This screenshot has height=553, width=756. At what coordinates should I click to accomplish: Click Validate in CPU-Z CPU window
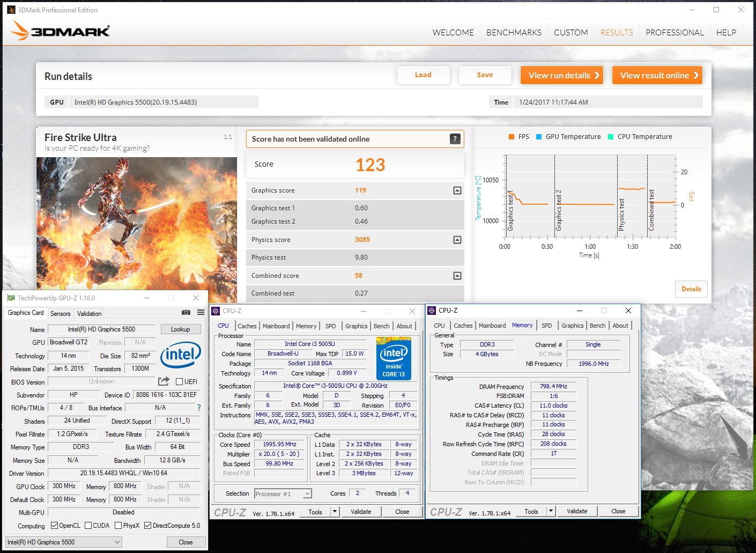pos(361,512)
